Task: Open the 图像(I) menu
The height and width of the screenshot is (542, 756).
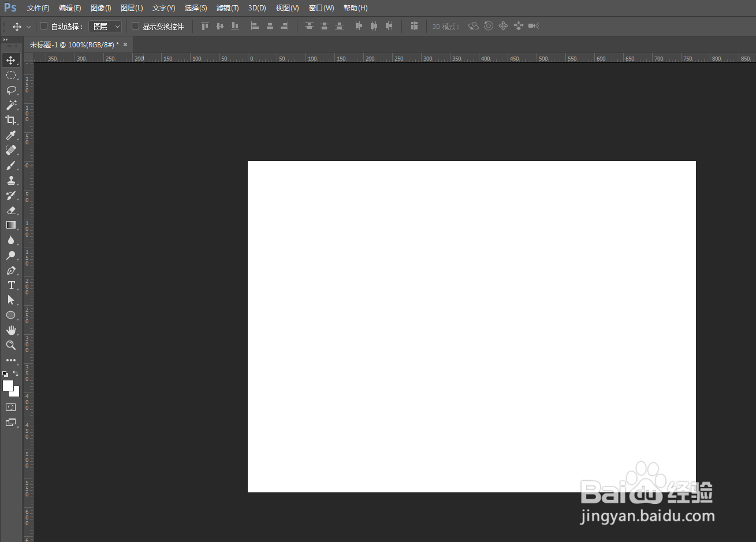Action: 101,8
